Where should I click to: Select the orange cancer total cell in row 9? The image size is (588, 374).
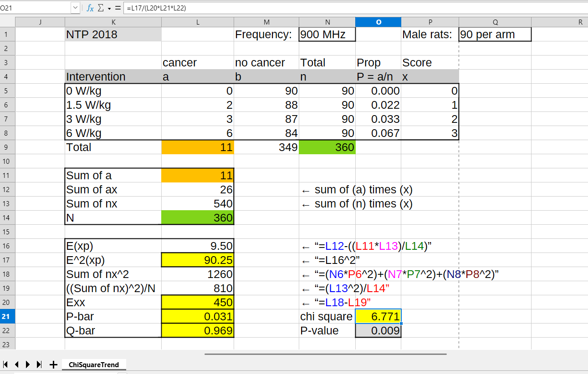[197, 147]
